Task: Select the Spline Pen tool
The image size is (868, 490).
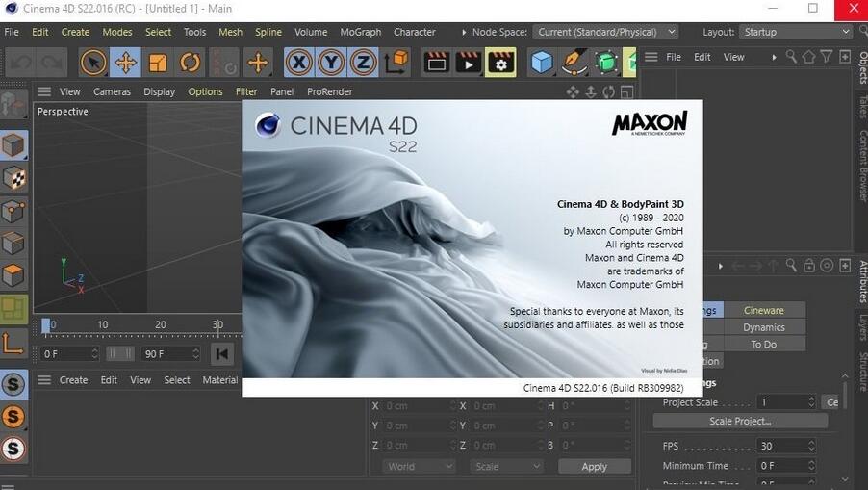Action: [574, 62]
